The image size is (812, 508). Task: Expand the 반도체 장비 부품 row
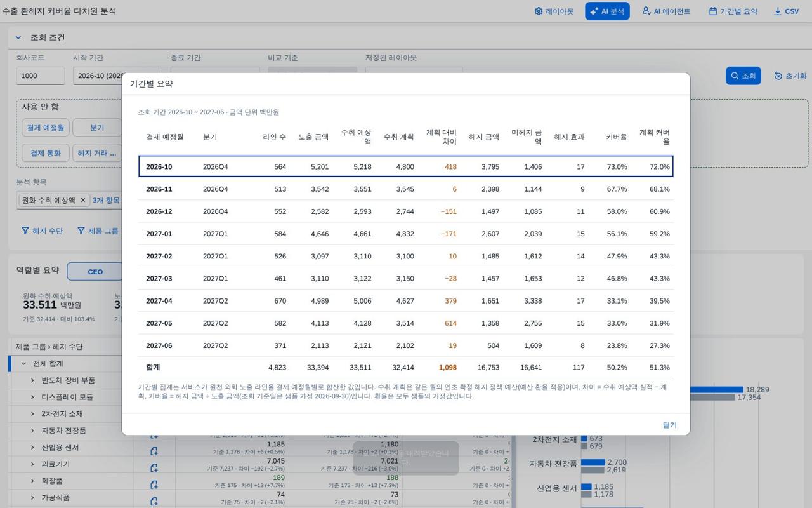coord(32,380)
